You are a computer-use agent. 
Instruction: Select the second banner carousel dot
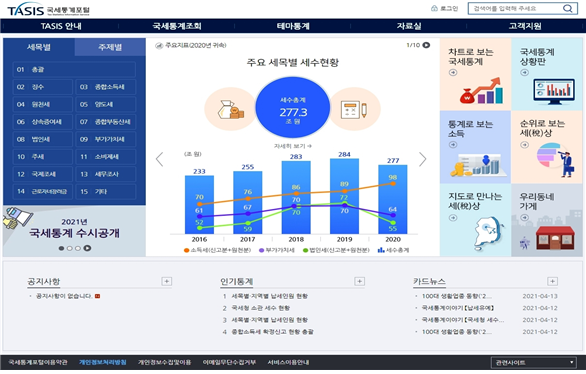point(70,248)
